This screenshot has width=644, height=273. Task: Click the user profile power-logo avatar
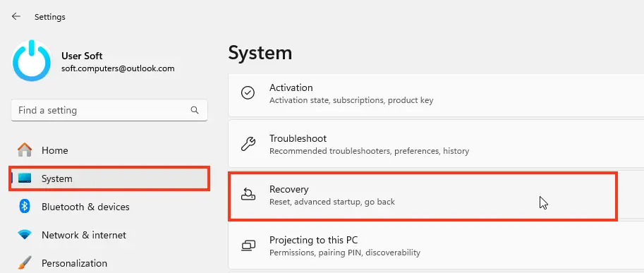click(x=32, y=61)
